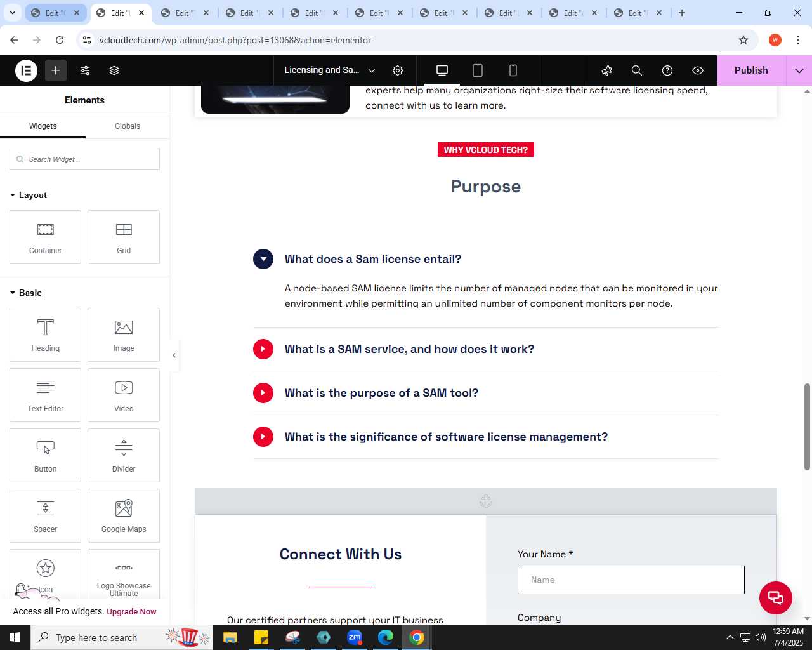812x650 pixels.
Task: Publish the page
Action: [751, 70]
